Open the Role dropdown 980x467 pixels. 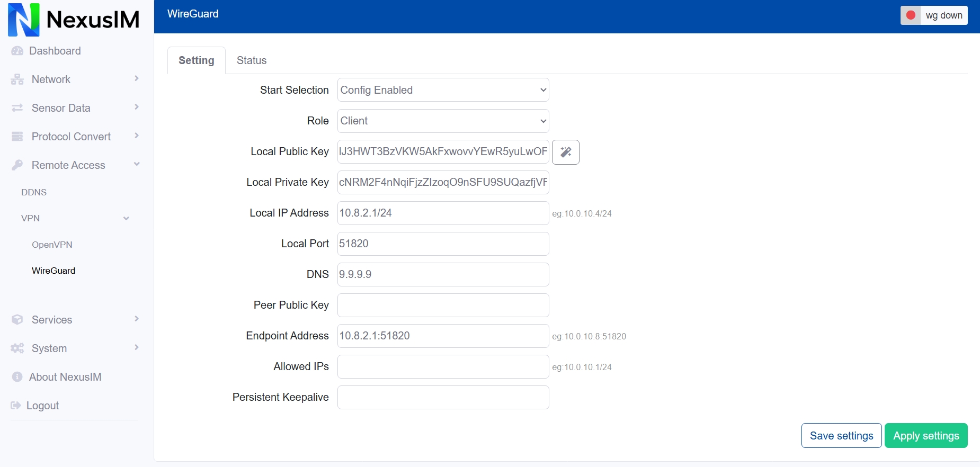click(x=443, y=121)
